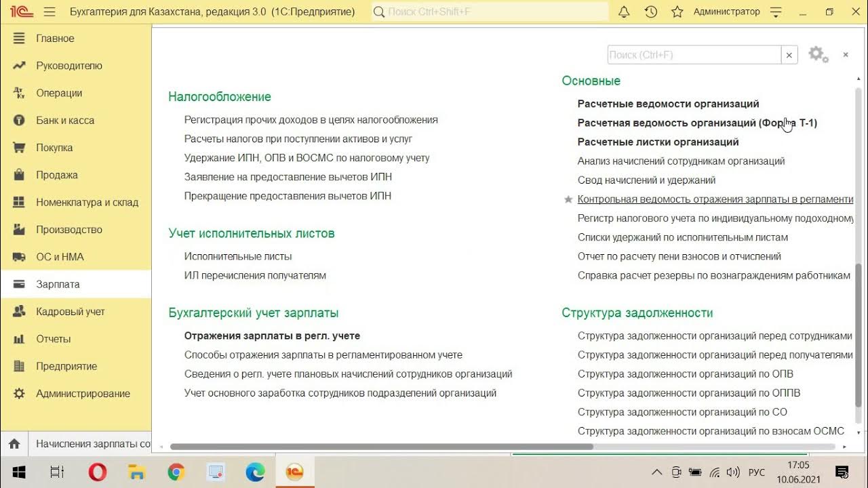Open Отчет по расчету пени взносов
868x488 pixels.
pyautogui.click(x=679, y=256)
